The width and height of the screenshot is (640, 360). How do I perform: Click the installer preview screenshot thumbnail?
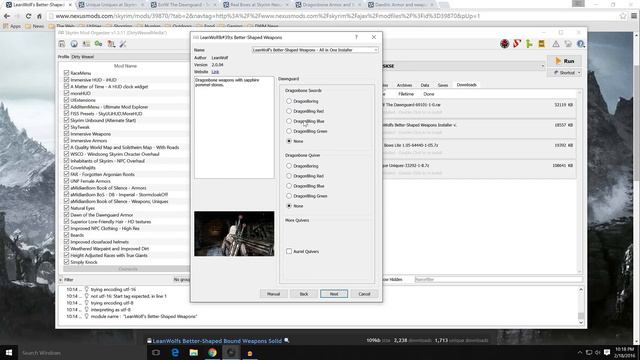click(234, 233)
